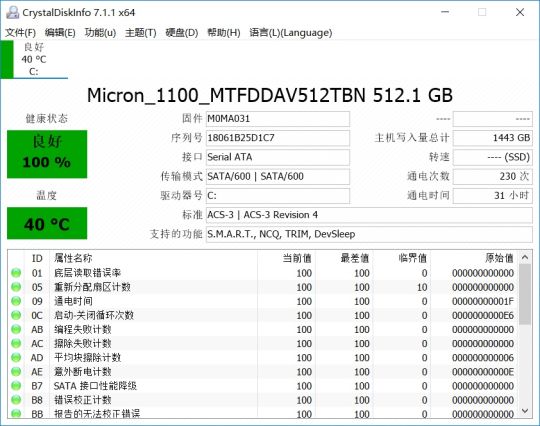Click raw value 0000000000E6

pyautogui.click(x=483, y=316)
